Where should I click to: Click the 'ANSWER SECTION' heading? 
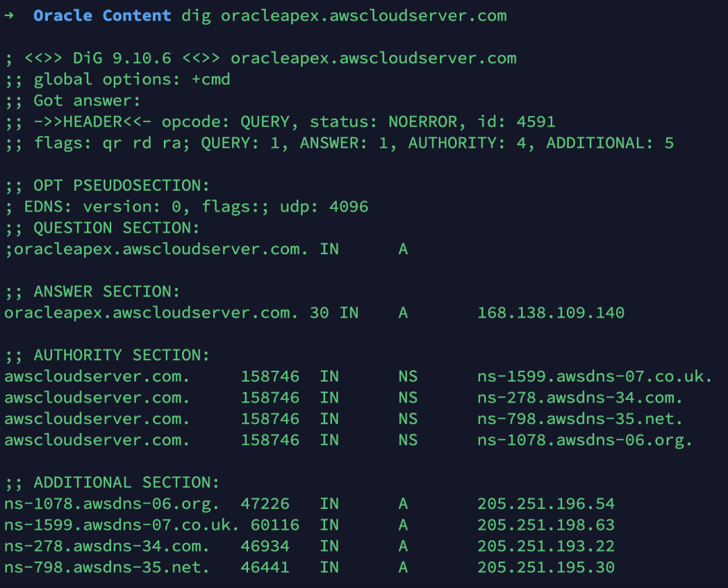[107, 291]
